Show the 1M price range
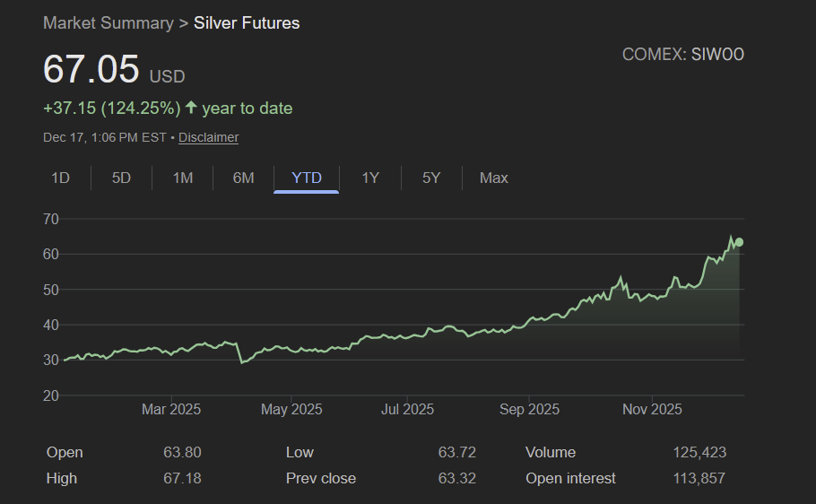 pos(182,178)
